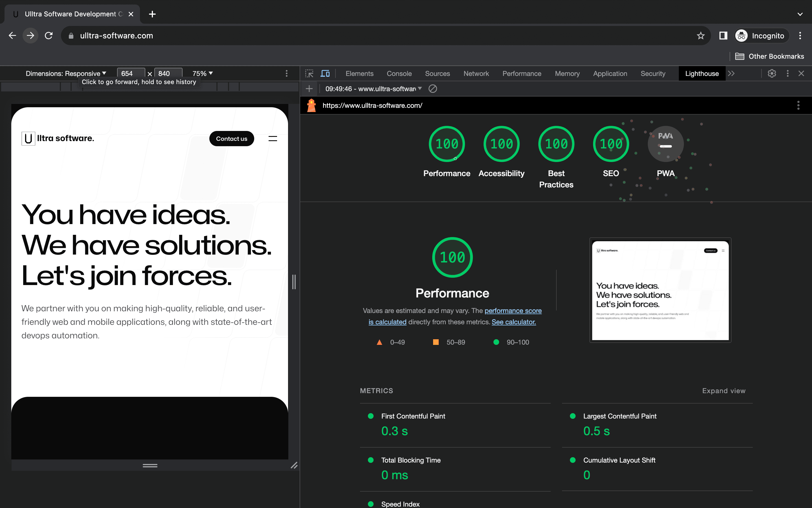This screenshot has height=508, width=812.
Task: Switch to the Sources tab
Action: coord(437,74)
